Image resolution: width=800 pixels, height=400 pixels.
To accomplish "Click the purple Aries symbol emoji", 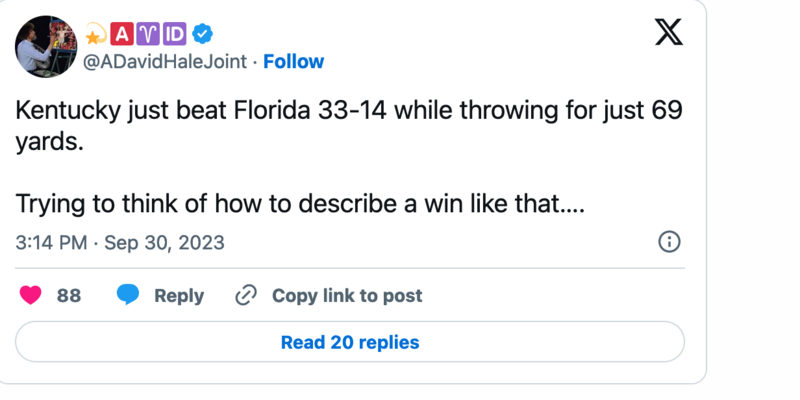I will (147, 34).
